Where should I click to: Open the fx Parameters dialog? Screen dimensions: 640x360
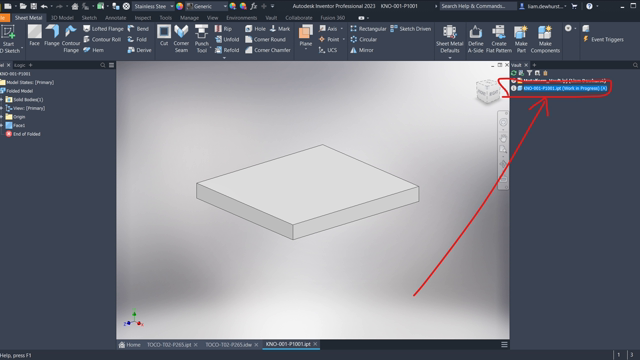(253, 6)
